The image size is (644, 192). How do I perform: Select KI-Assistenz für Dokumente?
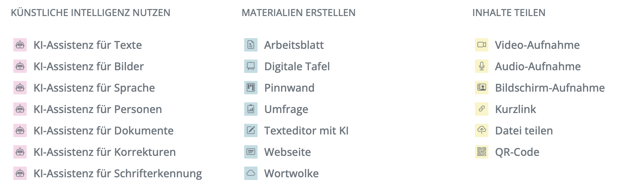(104, 130)
